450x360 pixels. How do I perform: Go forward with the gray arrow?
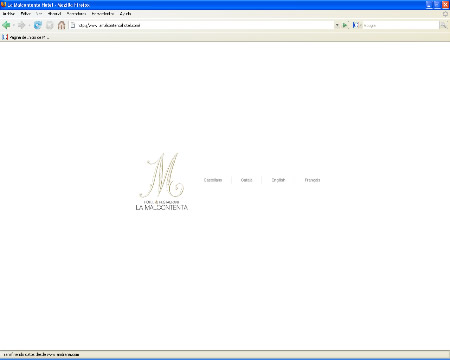coord(21,25)
